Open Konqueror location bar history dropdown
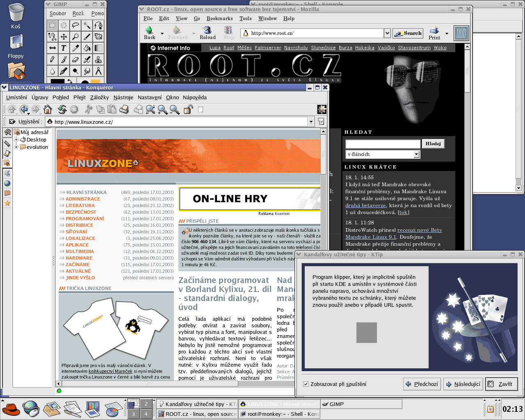Screen dimensions: 525x420 click(311, 121)
